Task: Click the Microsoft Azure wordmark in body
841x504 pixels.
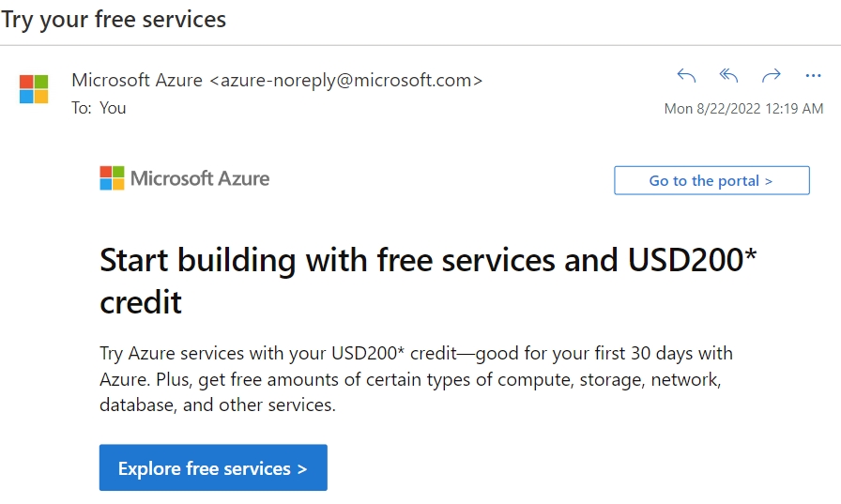Action: click(200, 178)
